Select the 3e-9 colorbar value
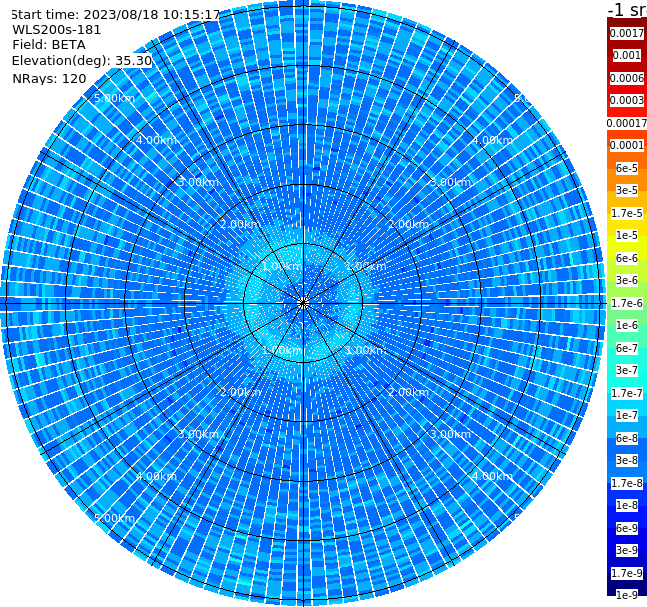Screen dimensions: 647x607 point(627,550)
